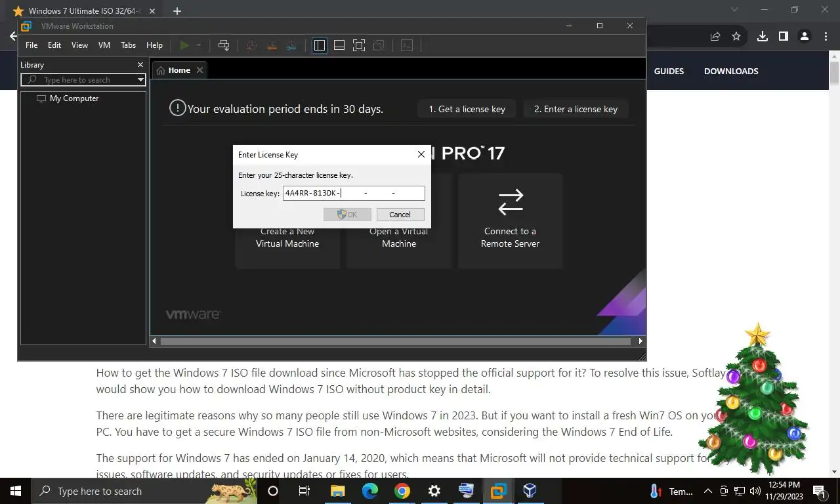Image resolution: width=840 pixels, height=504 pixels.
Task: Toggle the Show Library sidebar icon
Action: (x=320, y=45)
